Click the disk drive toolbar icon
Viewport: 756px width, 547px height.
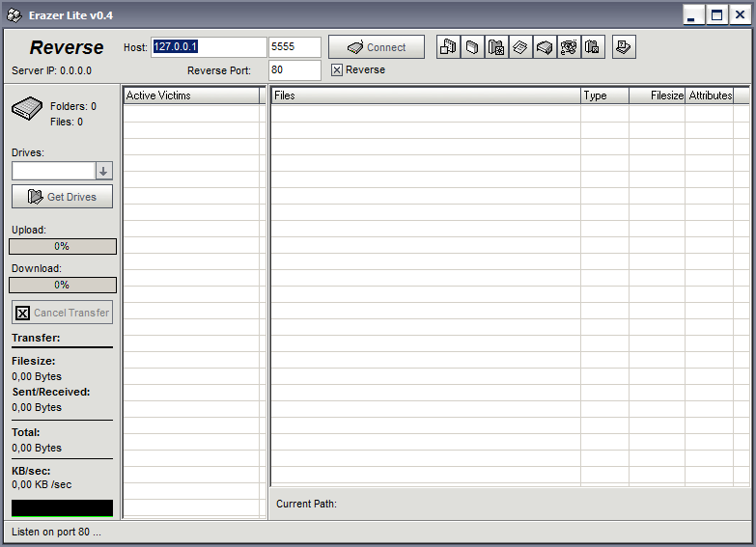tap(545, 47)
